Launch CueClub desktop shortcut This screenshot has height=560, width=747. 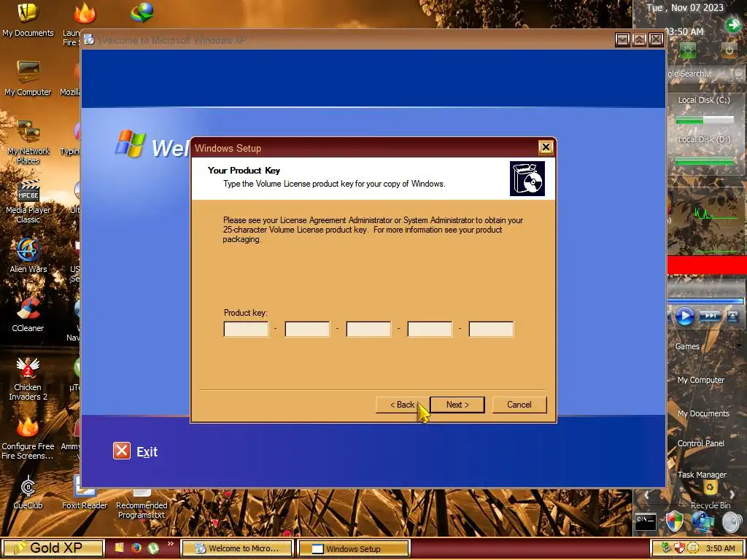tap(28, 492)
